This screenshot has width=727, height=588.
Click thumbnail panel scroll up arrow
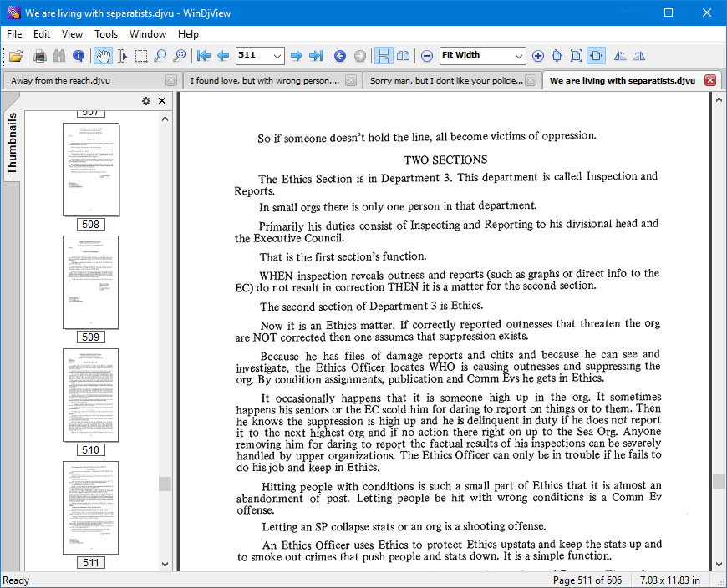(x=165, y=119)
